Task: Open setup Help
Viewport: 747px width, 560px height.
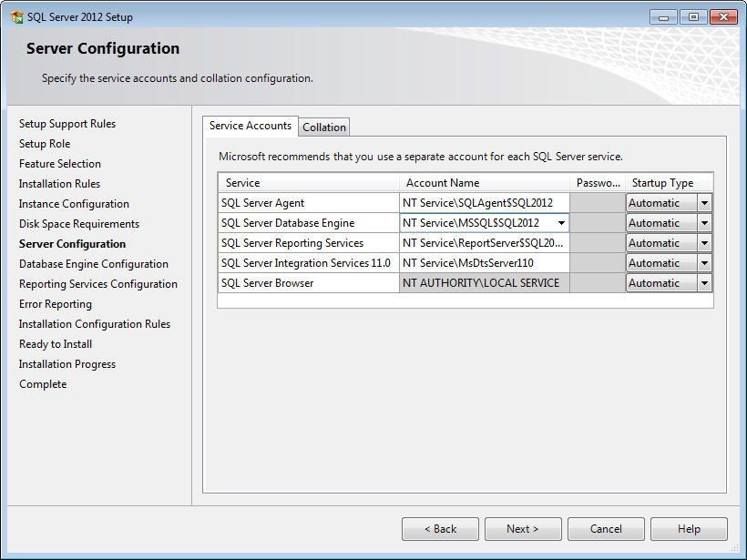Action: 689,529
